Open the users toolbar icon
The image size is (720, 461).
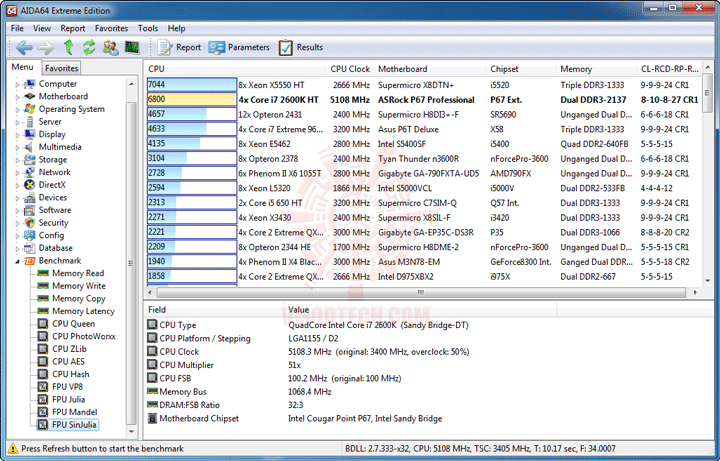pyautogui.click(x=110, y=47)
